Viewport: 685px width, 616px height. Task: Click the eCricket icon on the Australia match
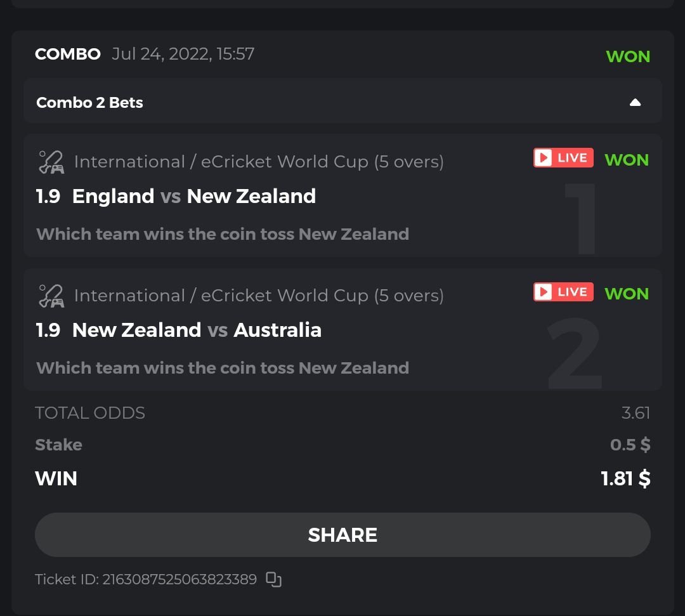[51, 296]
